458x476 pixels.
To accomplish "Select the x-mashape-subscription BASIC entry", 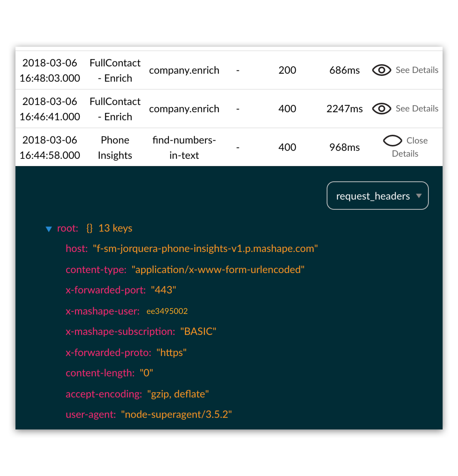I will coord(141,332).
